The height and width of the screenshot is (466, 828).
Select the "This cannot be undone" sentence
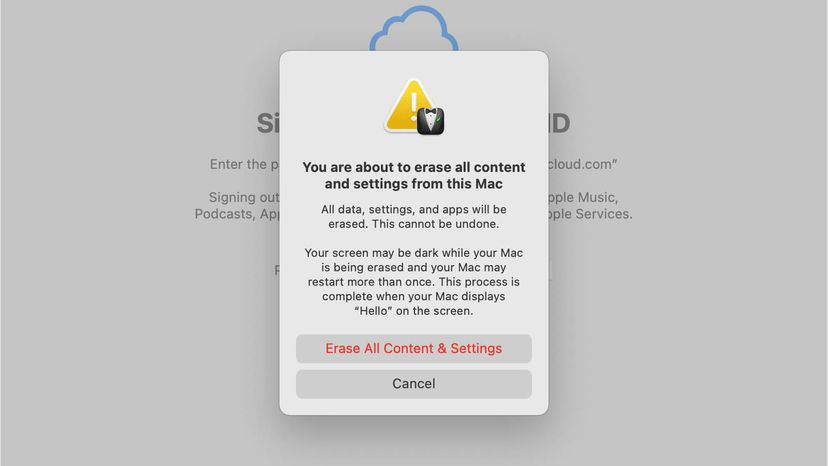pyautogui.click(x=435, y=224)
